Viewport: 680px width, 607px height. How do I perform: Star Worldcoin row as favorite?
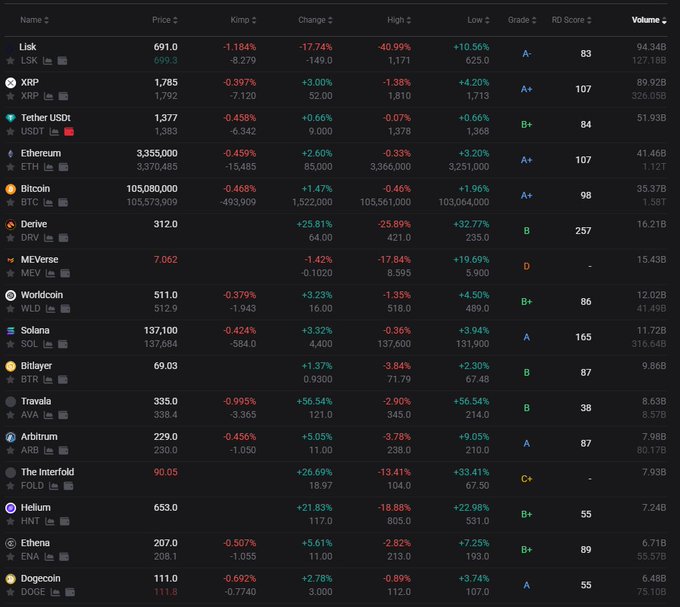(x=10, y=309)
